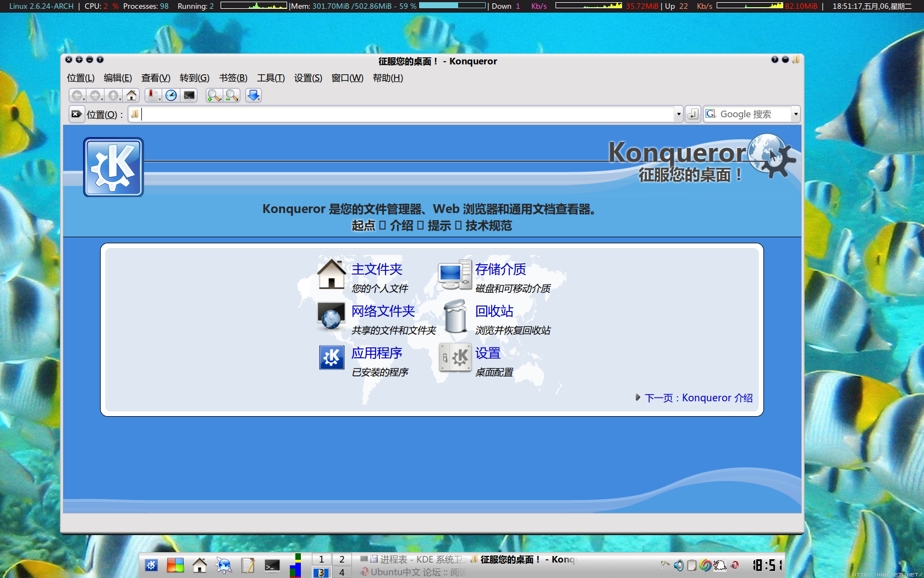
Task: Expand the Google 搜索 dropdown arrow
Action: tap(796, 114)
